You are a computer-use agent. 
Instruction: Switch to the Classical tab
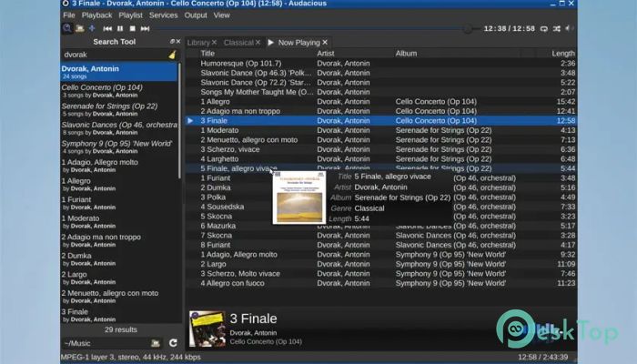[x=238, y=43]
